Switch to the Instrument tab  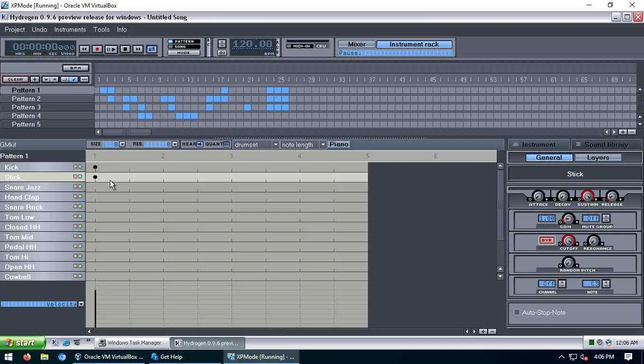(x=538, y=145)
